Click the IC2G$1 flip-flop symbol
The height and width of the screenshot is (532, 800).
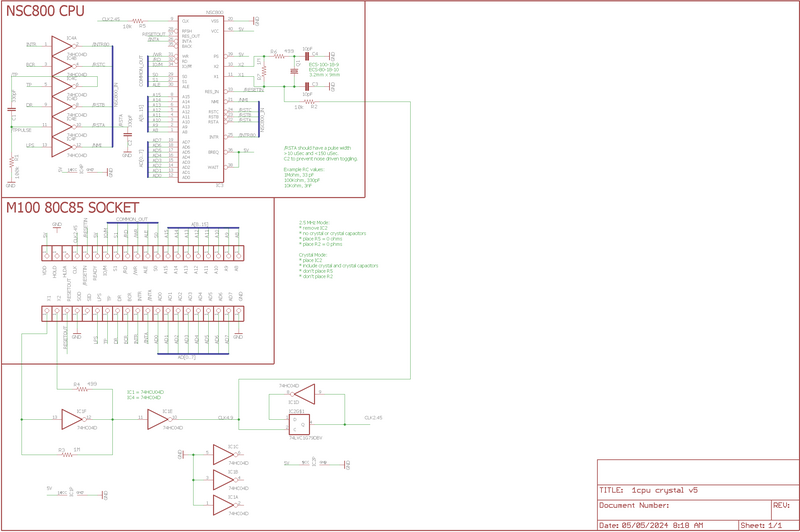click(x=299, y=424)
